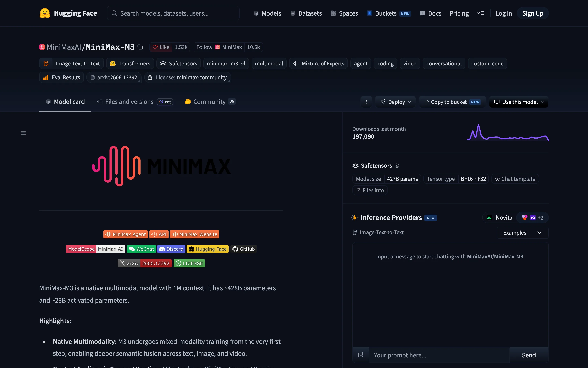The width and height of the screenshot is (588, 368).
Task: Switch to the Model card tab
Action: (65, 102)
